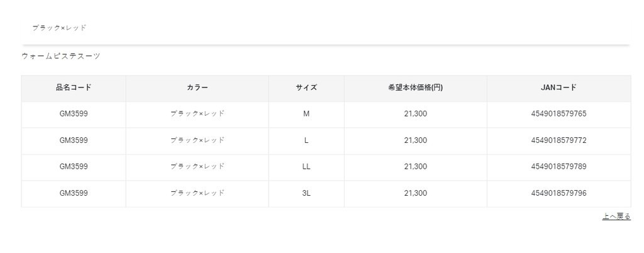Click GM3599 code in the M row
The width and height of the screenshot is (644, 253).
(x=74, y=114)
